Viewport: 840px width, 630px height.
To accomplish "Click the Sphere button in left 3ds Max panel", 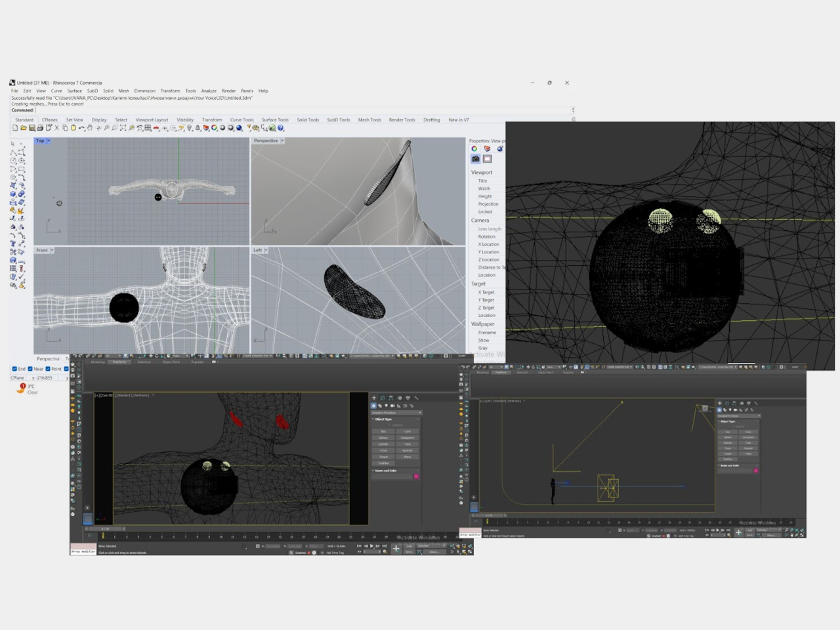I will pyautogui.click(x=384, y=438).
